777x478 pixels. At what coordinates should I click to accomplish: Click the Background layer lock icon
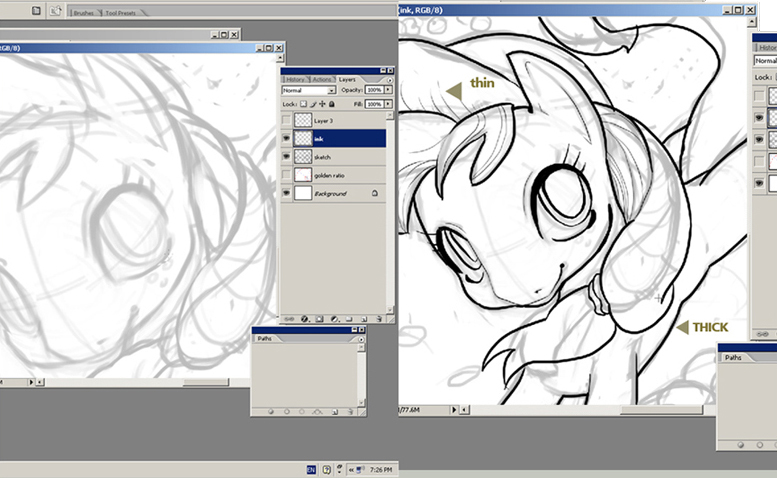click(x=375, y=193)
